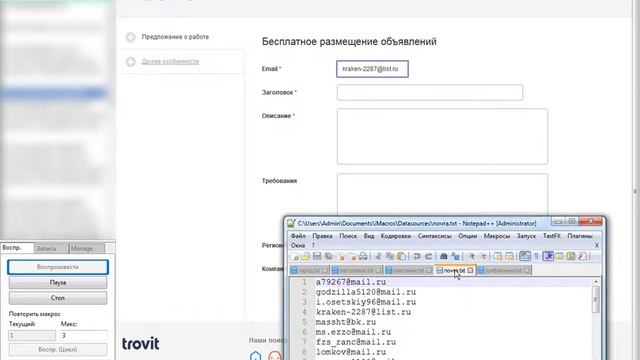Click the plus circle next to Предложение о работе
This screenshot has height=360, width=640.
pos(131,37)
